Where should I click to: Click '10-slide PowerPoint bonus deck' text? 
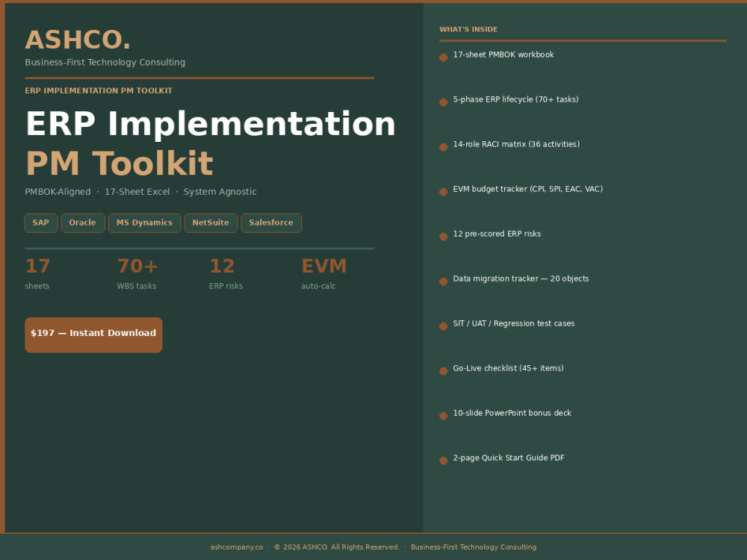[x=512, y=413]
